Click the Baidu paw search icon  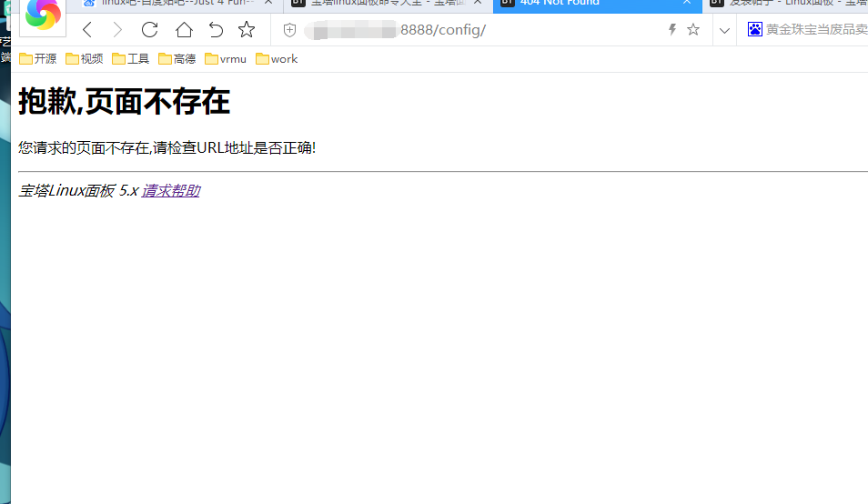754,29
